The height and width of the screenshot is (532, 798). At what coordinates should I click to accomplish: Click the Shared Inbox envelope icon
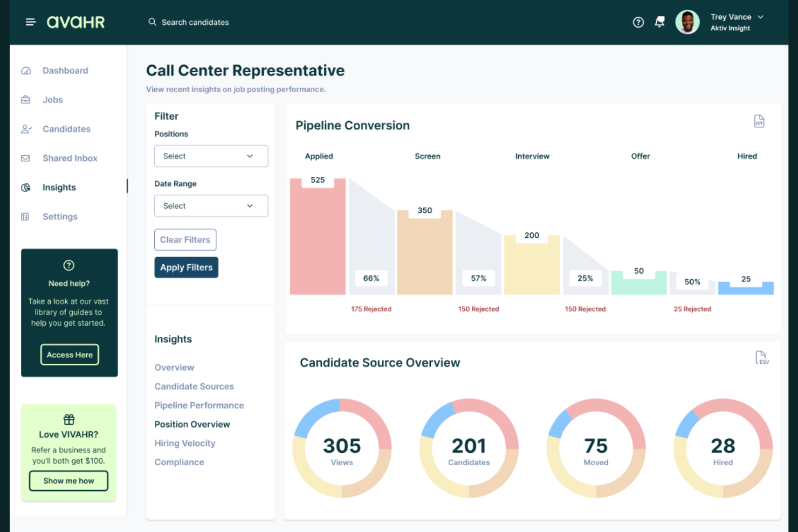[26, 158]
